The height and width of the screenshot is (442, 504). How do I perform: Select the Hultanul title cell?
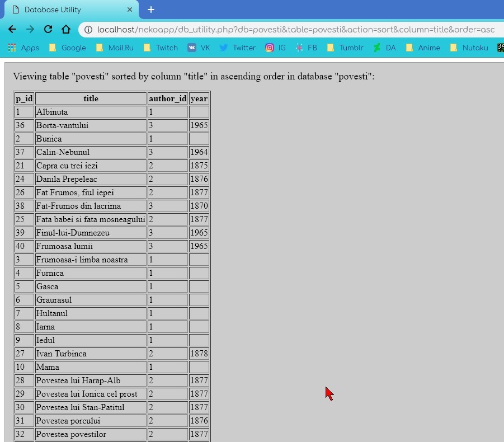click(x=91, y=313)
